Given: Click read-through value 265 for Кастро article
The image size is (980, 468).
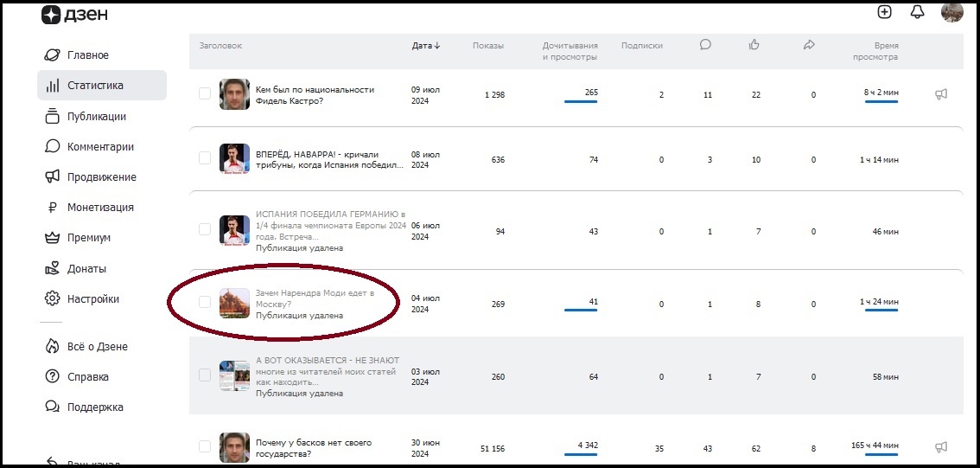Looking at the screenshot, I should 591,93.
